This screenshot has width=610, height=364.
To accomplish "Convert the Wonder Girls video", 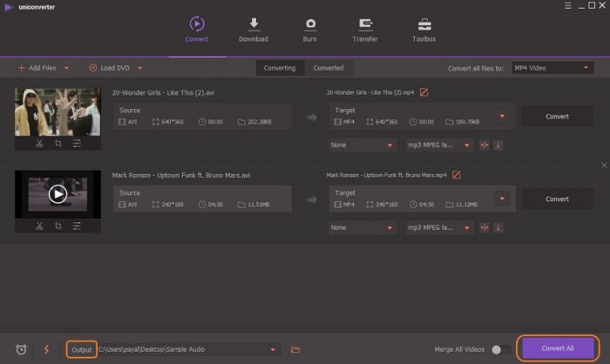I will 557,117.
